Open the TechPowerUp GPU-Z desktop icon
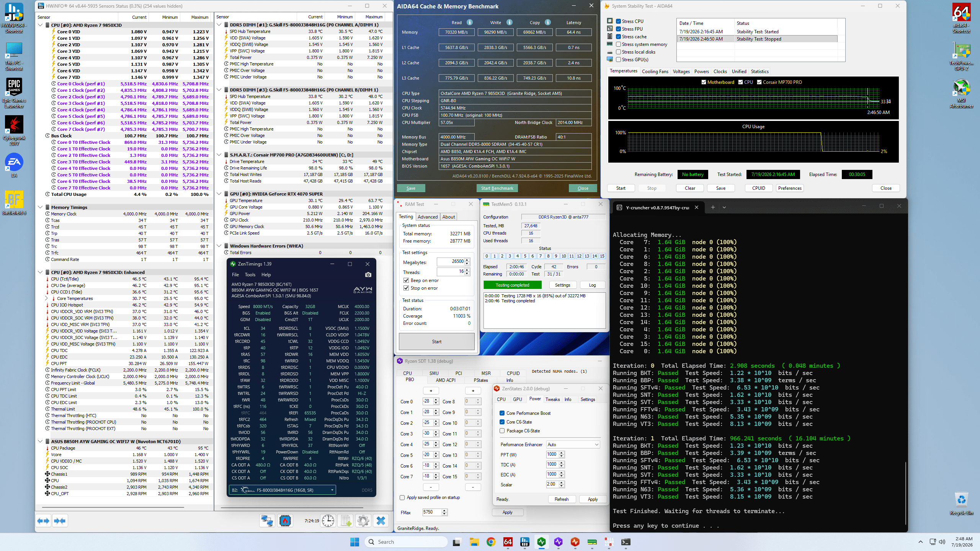The width and height of the screenshot is (980, 551). tap(961, 56)
